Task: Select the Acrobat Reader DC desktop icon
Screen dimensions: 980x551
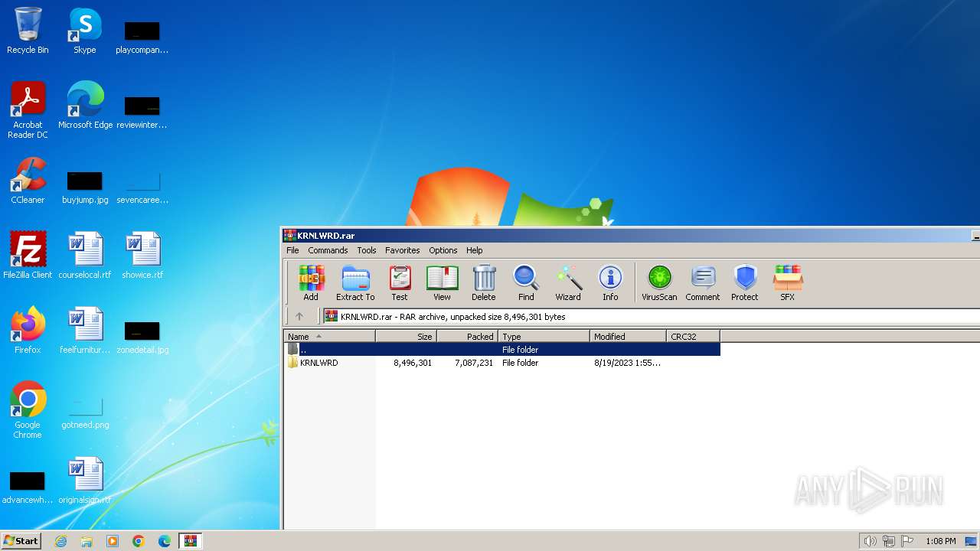Action: tap(28, 110)
